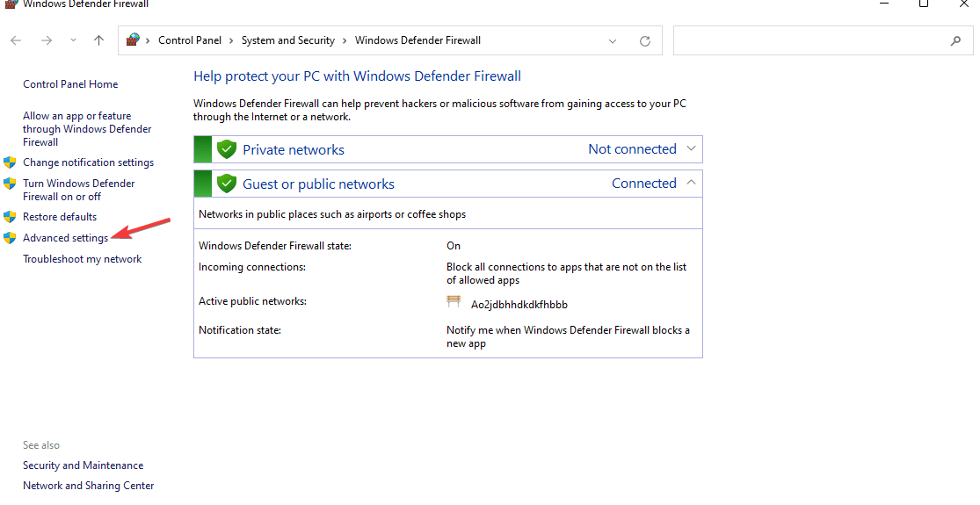
Task: Click the search magnifier icon
Action: pyautogui.click(x=955, y=41)
